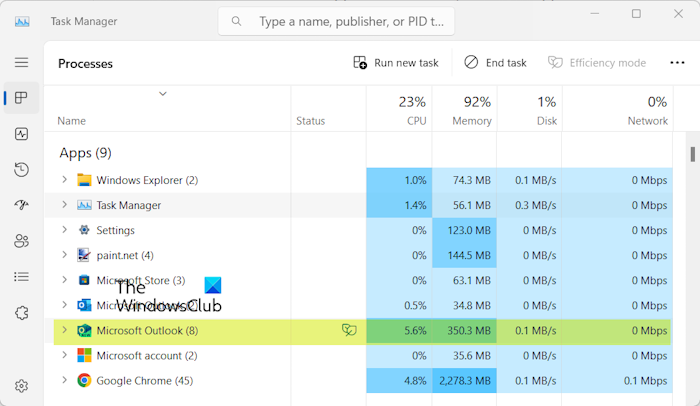
Task: Open the Performance sidebar icon
Action: [21, 134]
